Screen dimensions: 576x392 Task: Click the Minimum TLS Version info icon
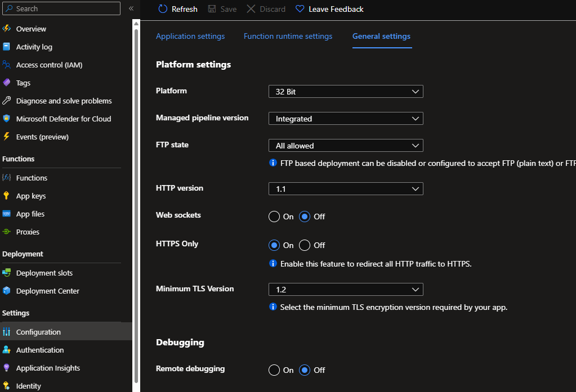click(273, 307)
